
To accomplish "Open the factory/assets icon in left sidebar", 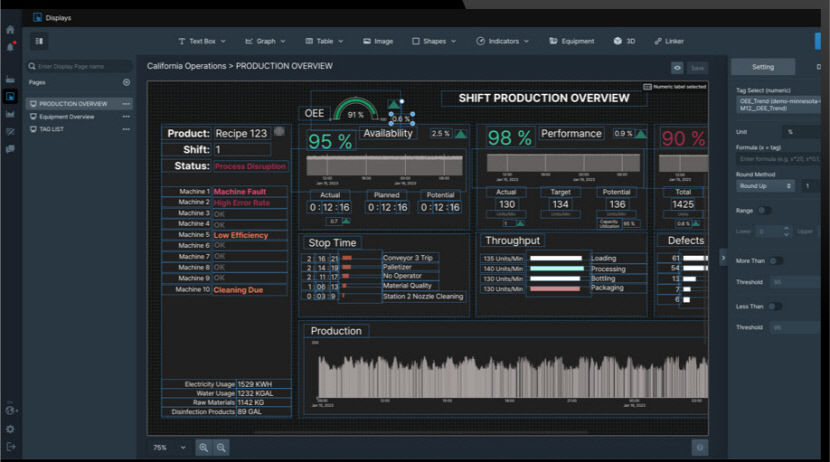I will coord(10,79).
